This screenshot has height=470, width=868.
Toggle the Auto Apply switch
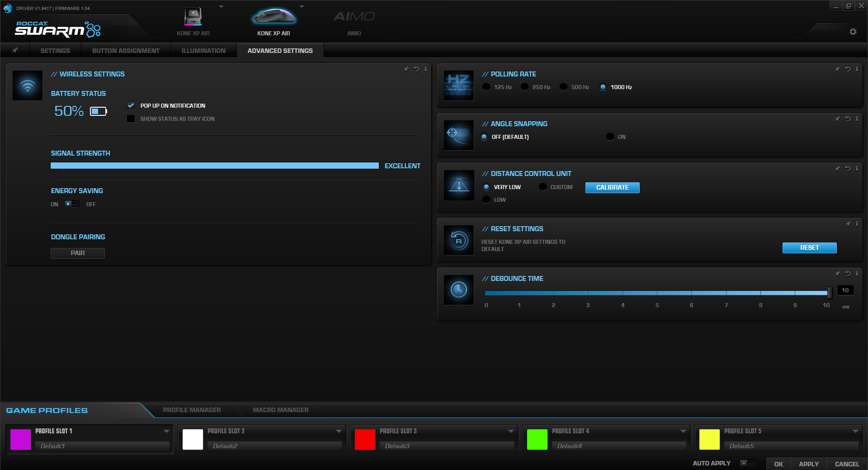pos(748,463)
